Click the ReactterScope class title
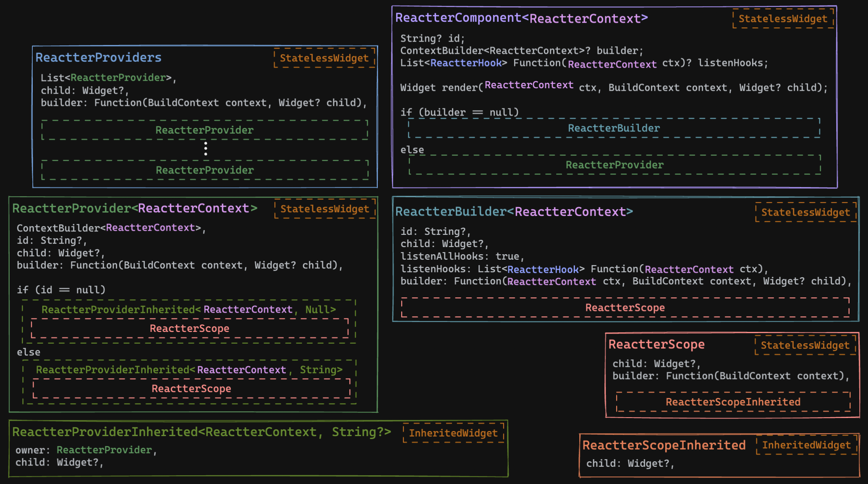 pyautogui.click(x=656, y=345)
